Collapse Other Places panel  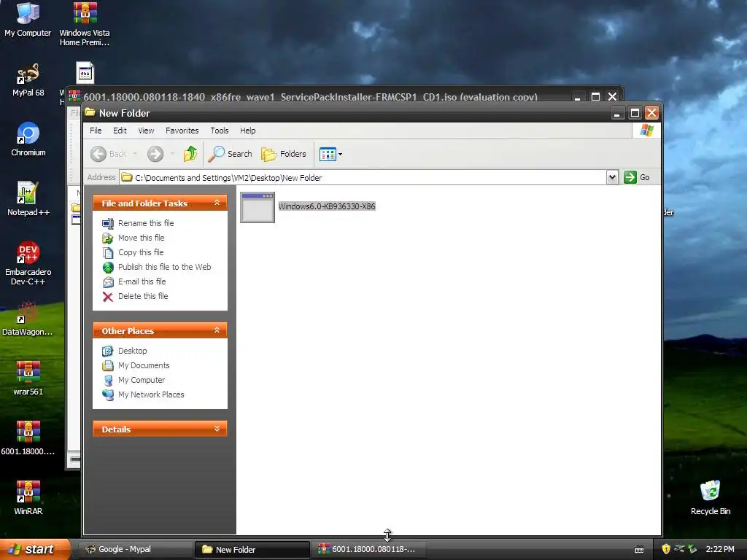coord(217,330)
